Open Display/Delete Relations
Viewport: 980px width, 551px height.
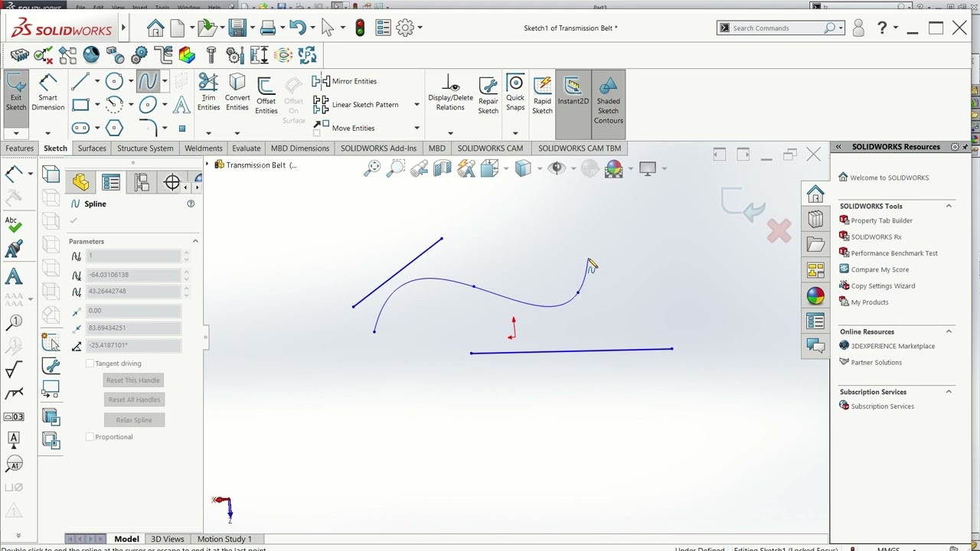tap(450, 93)
